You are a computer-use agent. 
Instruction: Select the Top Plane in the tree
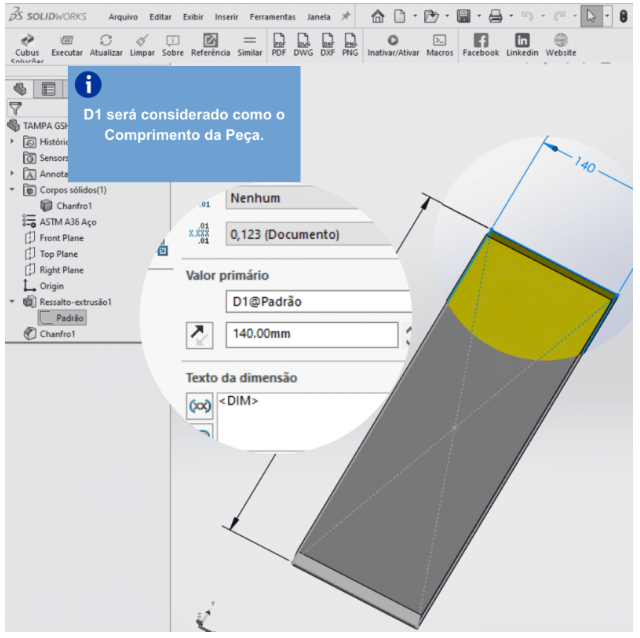(x=61, y=254)
